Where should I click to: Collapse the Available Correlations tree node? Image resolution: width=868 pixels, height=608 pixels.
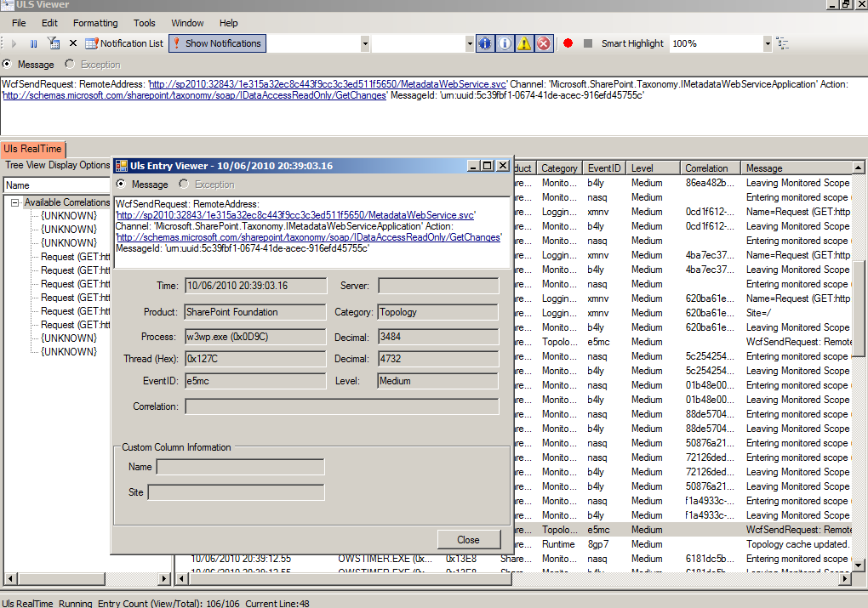point(15,202)
